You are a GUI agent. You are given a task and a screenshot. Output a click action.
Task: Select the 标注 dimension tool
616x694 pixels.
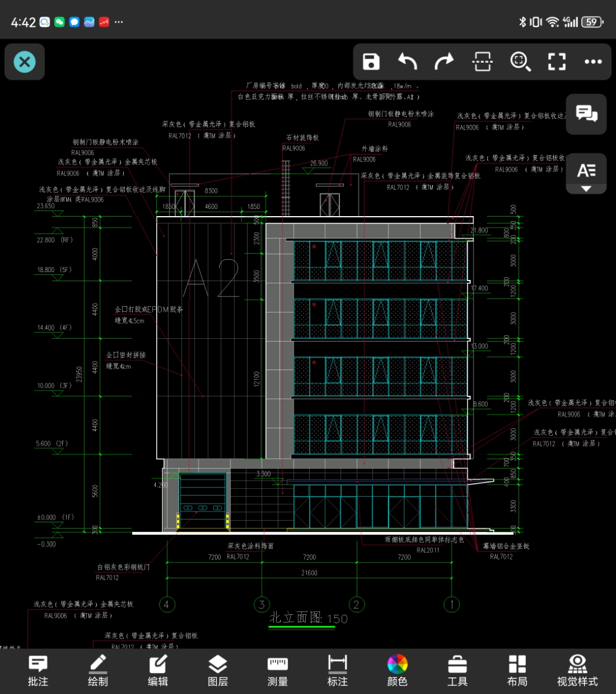pos(338,671)
